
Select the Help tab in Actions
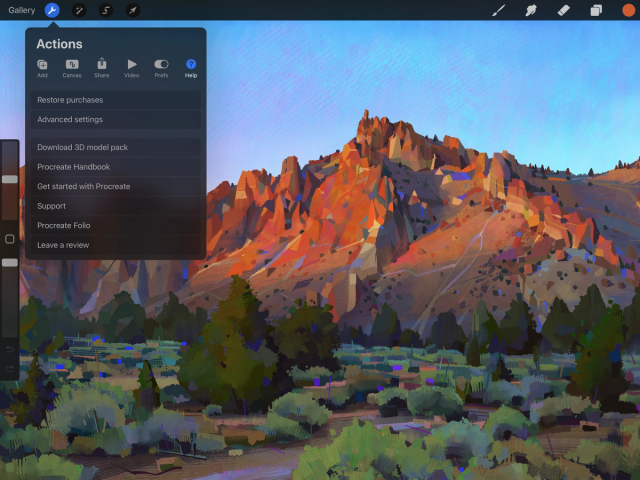pyautogui.click(x=191, y=68)
